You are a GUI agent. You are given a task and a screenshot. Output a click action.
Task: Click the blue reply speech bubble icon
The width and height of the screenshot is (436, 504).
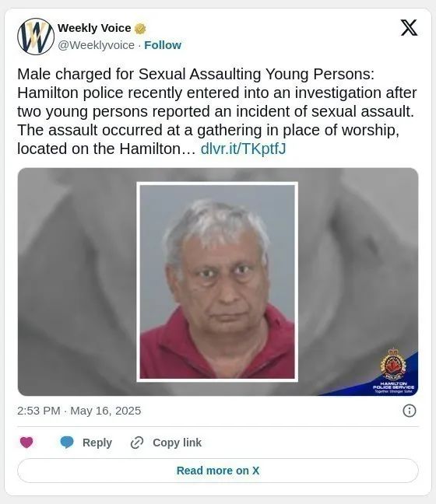point(67,443)
